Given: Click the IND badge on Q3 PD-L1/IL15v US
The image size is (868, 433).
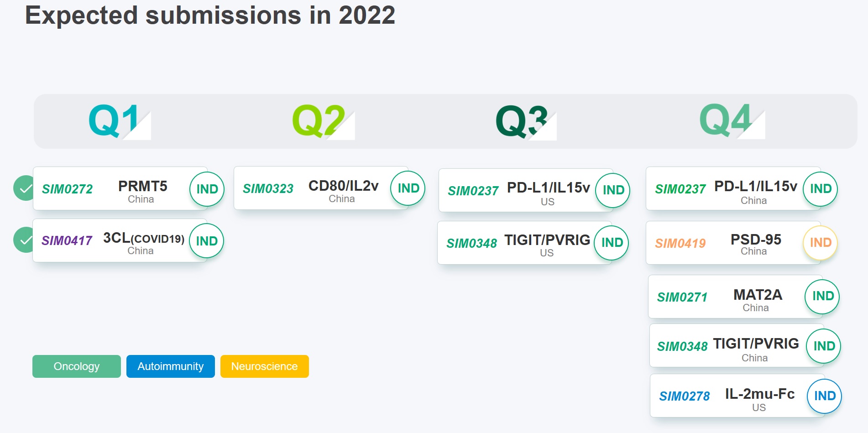Looking at the screenshot, I should [613, 190].
